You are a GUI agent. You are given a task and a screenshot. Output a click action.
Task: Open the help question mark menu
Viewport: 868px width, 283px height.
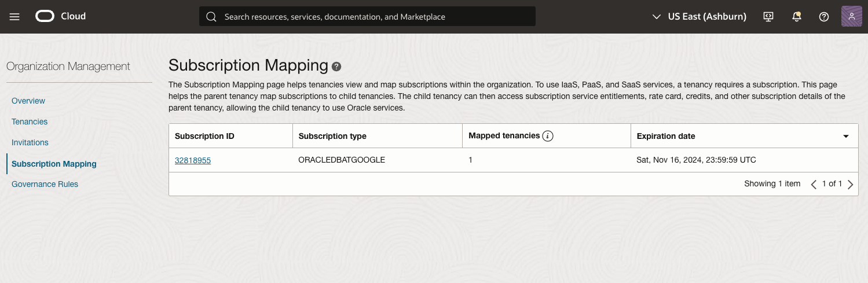coord(824,17)
